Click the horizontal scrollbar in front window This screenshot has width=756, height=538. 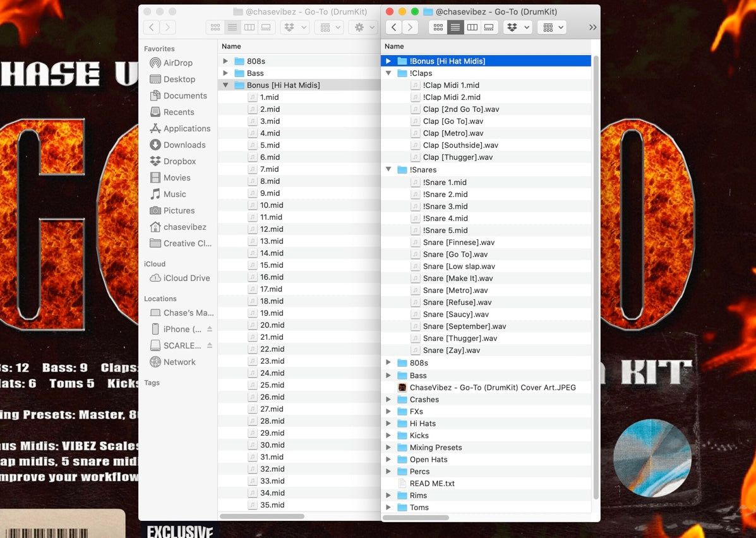[416, 518]
